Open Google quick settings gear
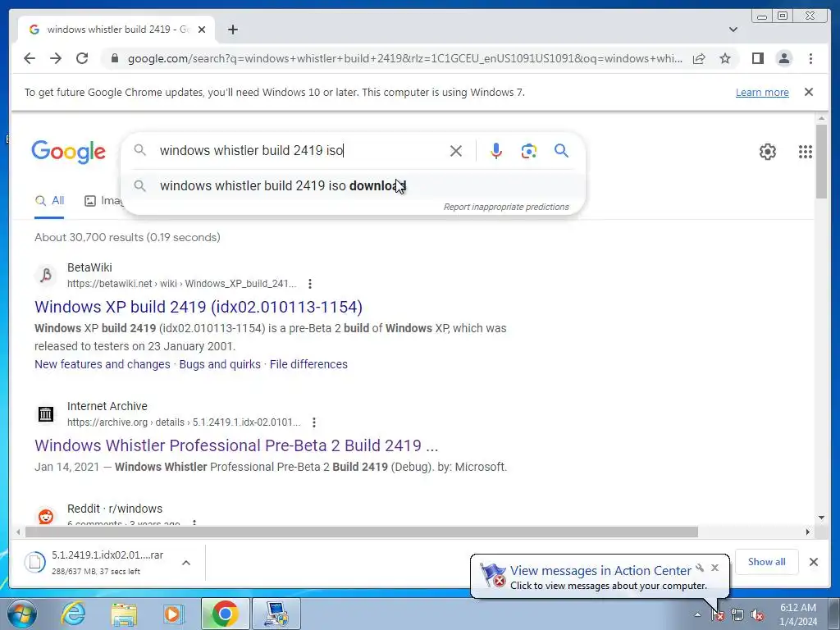This screenshot has height=630, width=840. tap(768, 152)
